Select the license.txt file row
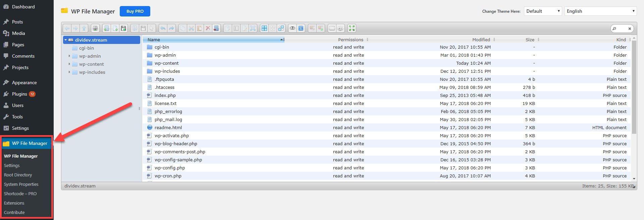644x220 pixels. [x=387, y=103]
